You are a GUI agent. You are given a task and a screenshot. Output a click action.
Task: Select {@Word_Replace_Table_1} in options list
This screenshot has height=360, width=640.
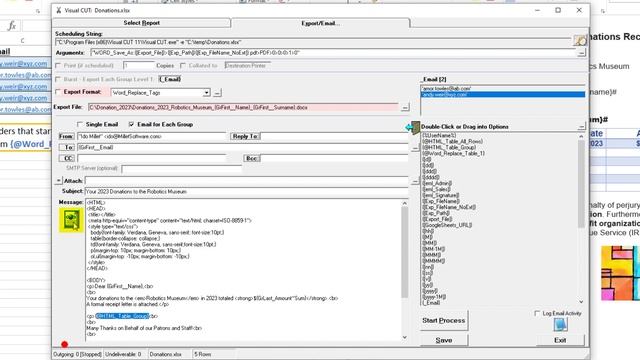point(453,153)
